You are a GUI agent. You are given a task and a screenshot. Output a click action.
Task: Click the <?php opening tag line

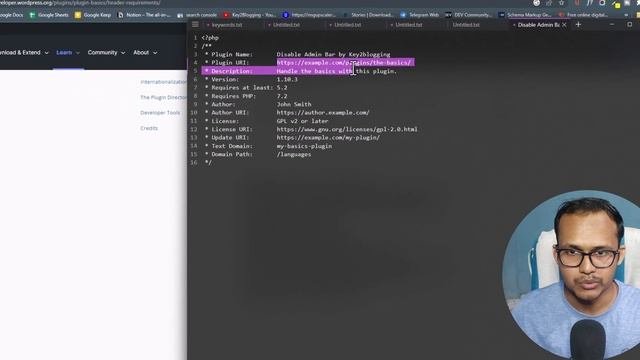[x=210, y=38]
